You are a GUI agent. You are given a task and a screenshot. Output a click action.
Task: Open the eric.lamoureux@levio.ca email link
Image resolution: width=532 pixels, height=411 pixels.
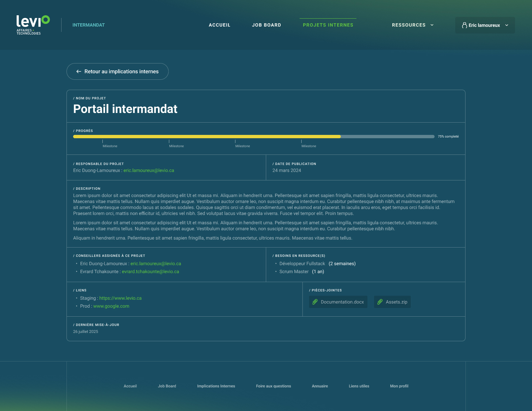point(148,170)
